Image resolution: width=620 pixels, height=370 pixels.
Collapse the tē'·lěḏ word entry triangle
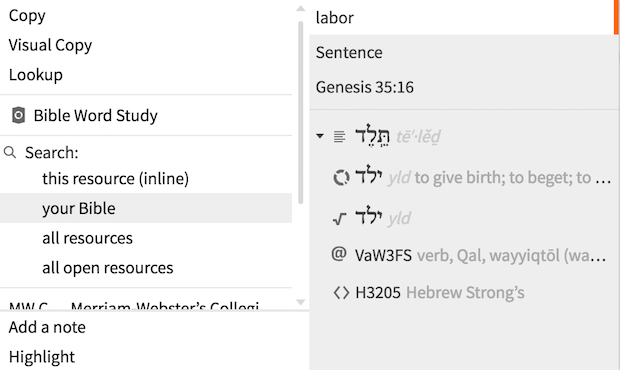[x=320, y=136]
